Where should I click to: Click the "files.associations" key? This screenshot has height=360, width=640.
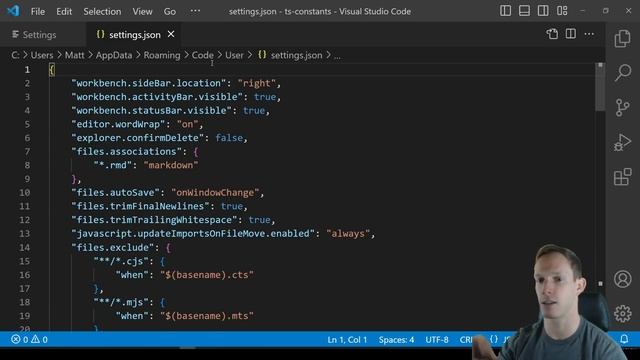(x=127, y=151)
